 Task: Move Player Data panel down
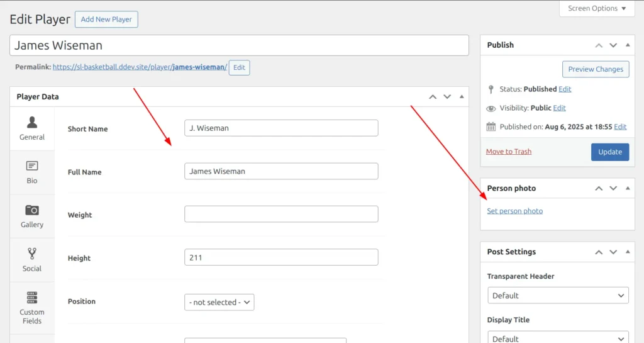point(447,97)
